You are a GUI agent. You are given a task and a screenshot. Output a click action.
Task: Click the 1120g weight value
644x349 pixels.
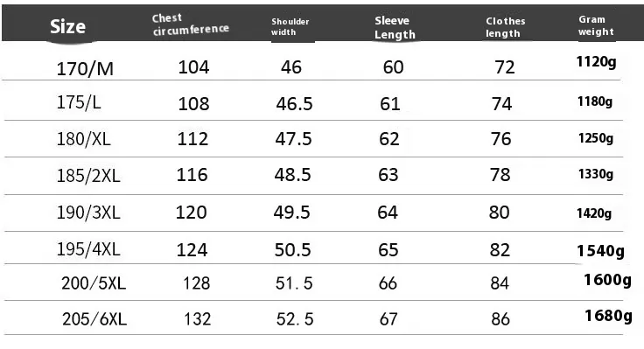[x=597, y=62]
